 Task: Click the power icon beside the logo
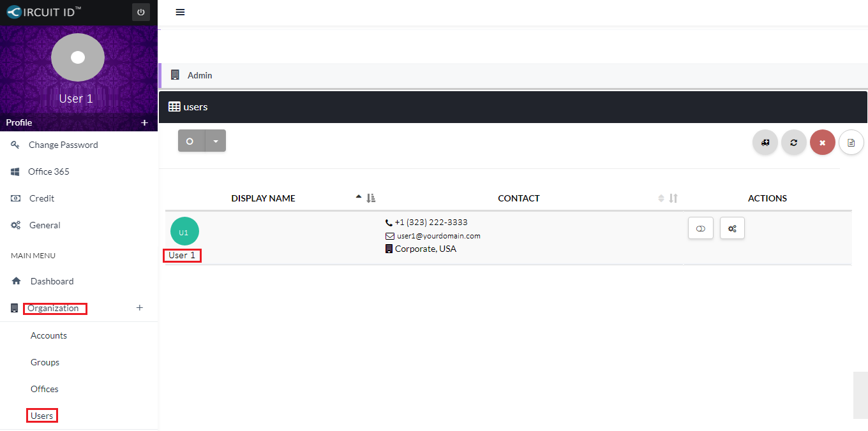coord(141,12)
